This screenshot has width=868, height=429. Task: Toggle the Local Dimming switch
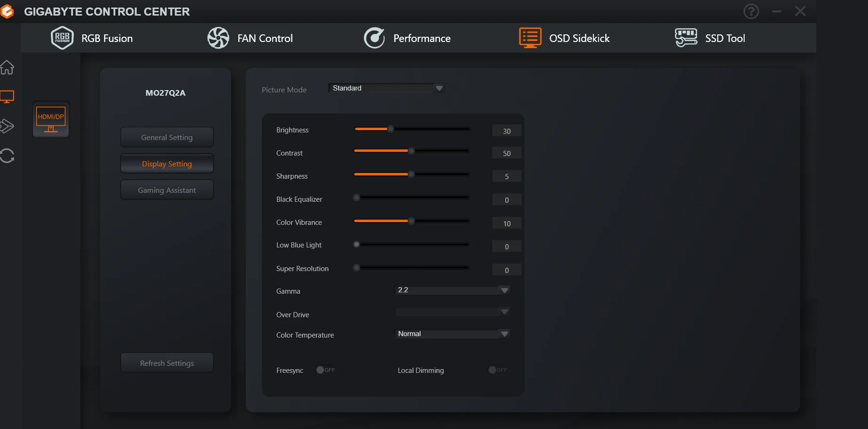tap(498, 370)
